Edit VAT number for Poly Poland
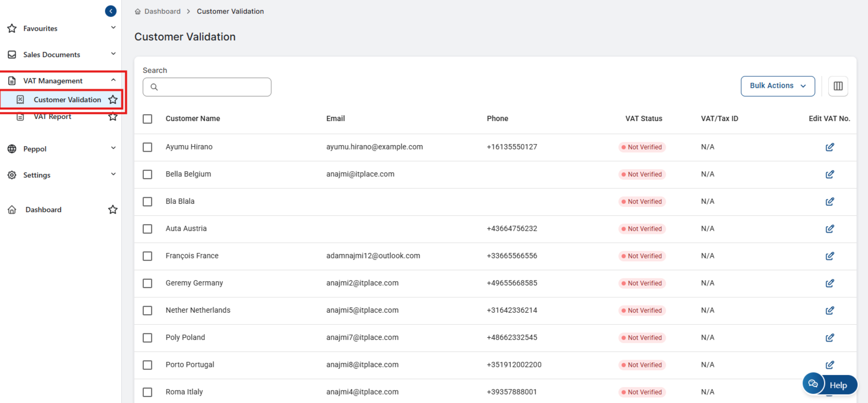868x403 pixels. (x=829, y=338)
